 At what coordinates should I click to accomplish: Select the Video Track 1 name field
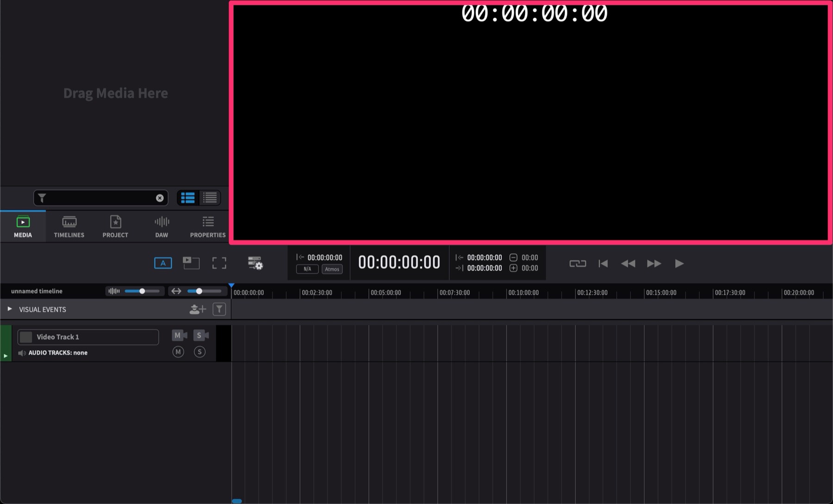pos(88,337)
